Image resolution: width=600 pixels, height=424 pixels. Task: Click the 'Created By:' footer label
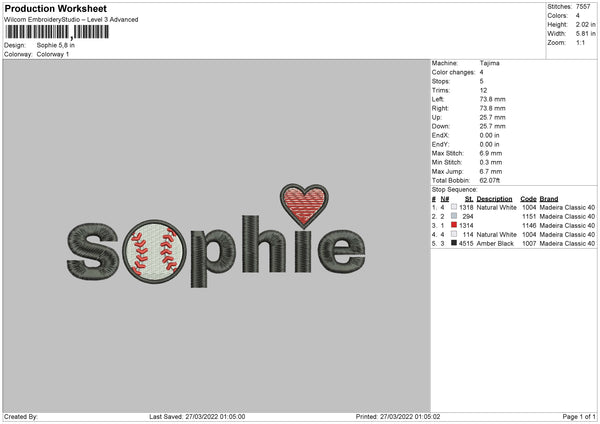click(21, 417)
